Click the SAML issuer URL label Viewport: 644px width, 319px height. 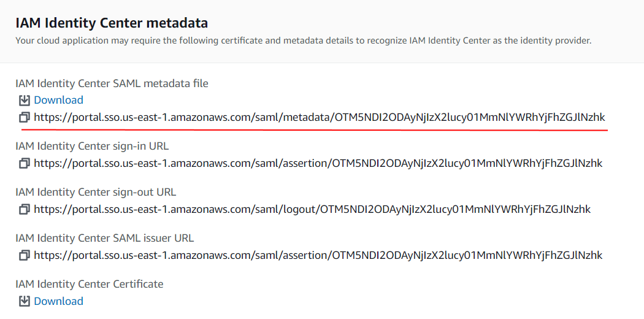(105, 238)
